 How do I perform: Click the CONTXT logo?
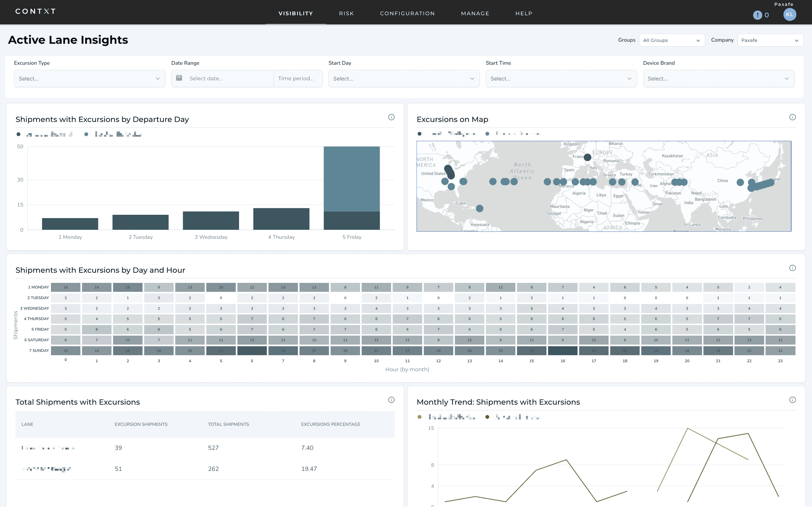coord(35,11)
